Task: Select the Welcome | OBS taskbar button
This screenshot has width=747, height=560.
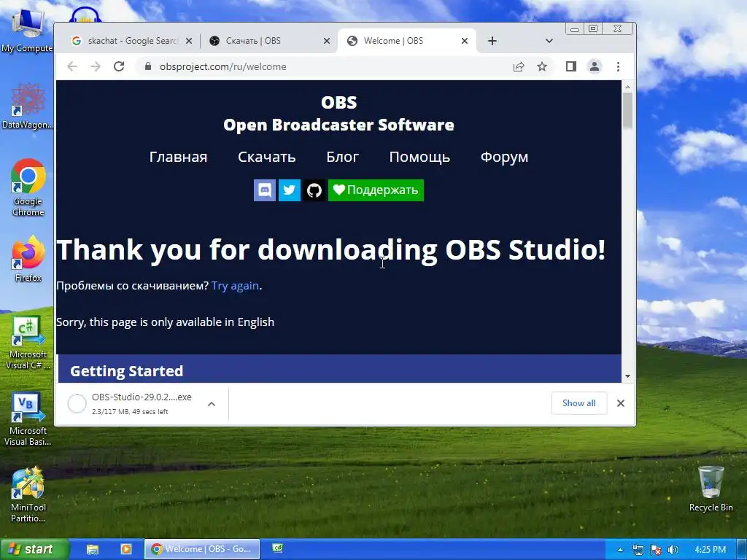Action: click(202, 549)
